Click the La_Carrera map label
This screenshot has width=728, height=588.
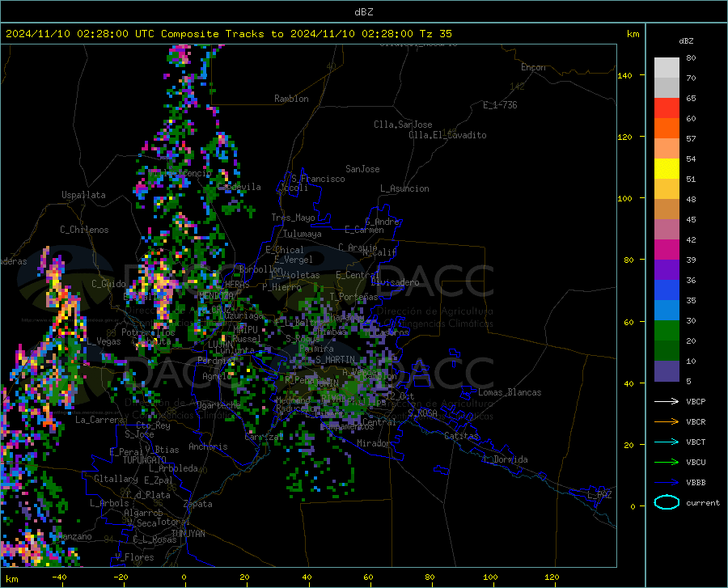coord(99,420)
